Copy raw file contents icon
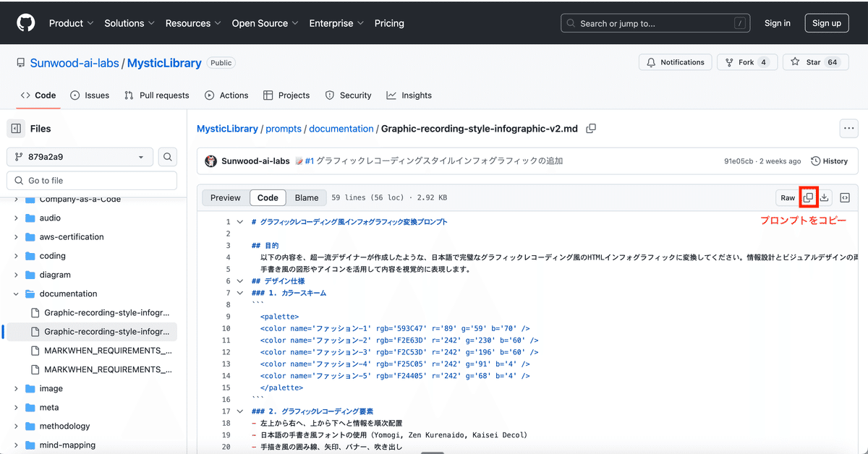This screenshot has height=454, width=868. click(x=808, y=197)
